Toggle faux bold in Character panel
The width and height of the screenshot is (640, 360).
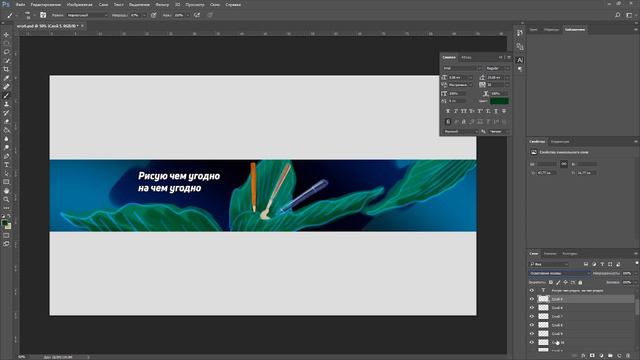[x=448, y=111]
